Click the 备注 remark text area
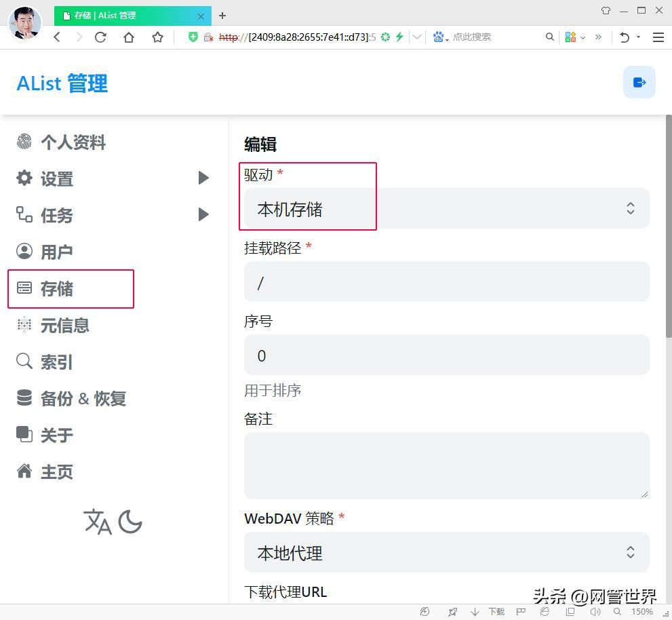Viewport: 672px width, 620px height. click(x=447, y=465)
